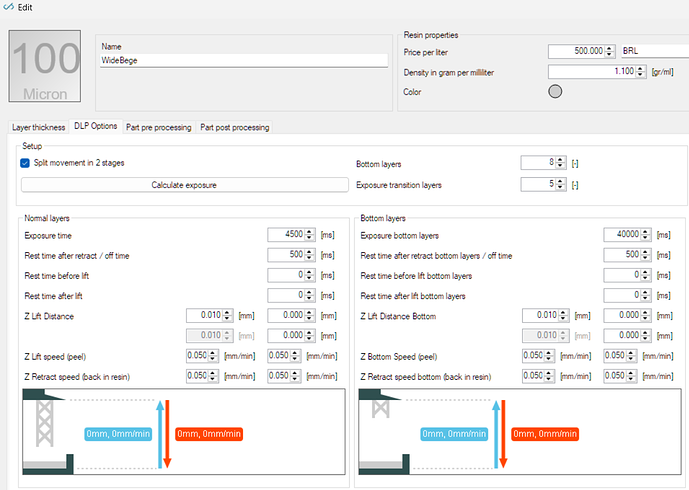Click the Bottom layers count spinner arrows
This screenshot has height=490, width=689.
[560, 163]
